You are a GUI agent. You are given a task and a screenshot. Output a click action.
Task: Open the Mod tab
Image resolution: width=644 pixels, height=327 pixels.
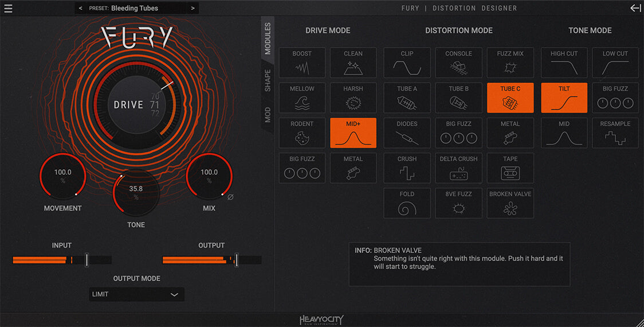268,115
